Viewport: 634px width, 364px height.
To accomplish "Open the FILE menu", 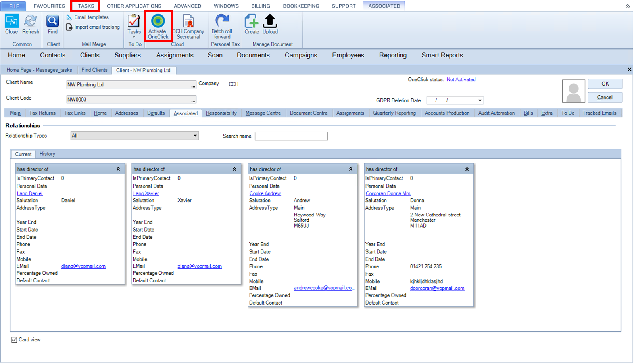I will pyautogui.click(x=14, y=6).
